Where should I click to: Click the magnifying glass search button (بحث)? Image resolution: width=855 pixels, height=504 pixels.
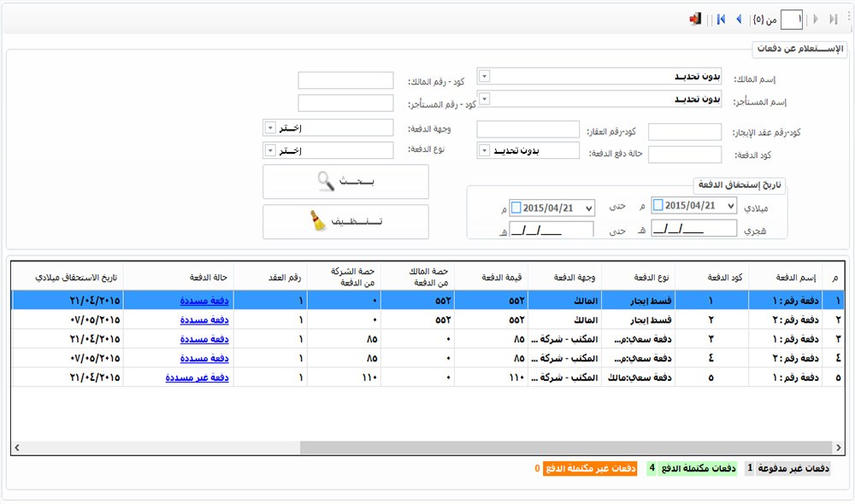[x=345, y=182]
